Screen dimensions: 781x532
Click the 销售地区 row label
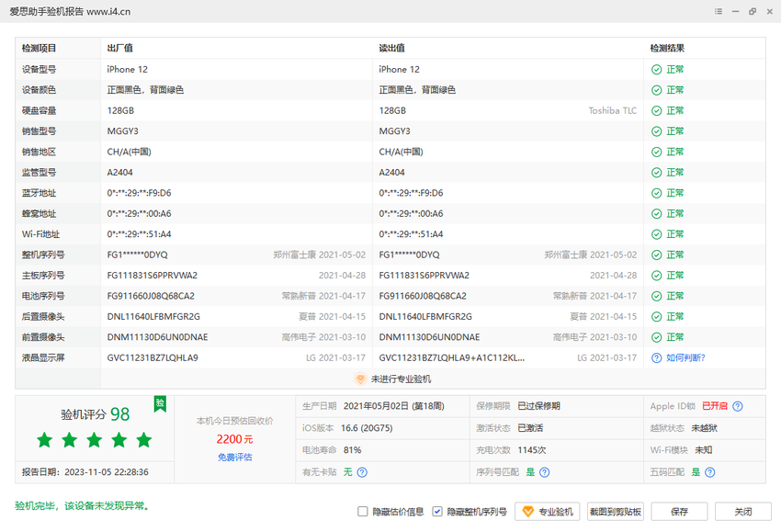pos(39,152)
